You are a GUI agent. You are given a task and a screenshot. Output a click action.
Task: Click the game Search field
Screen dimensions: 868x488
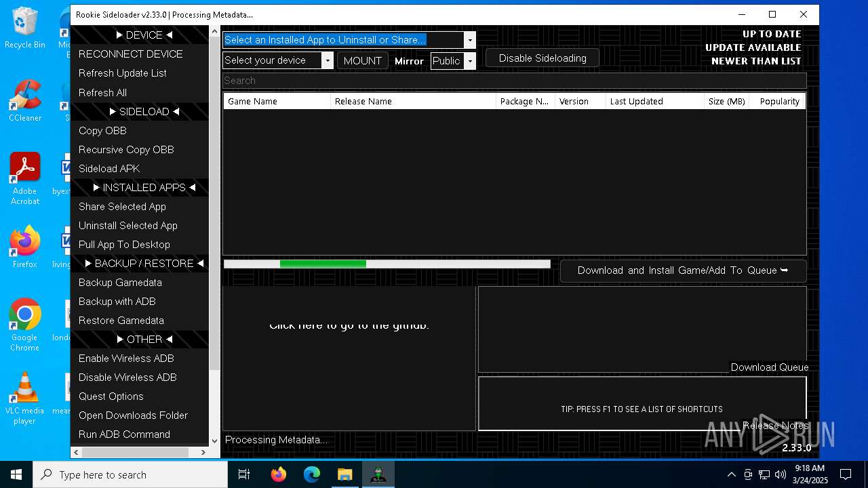(514, 81)
